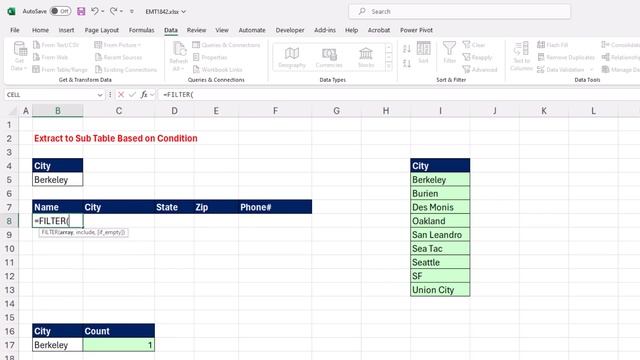Click the Undo arrow icon
Viewport: 640px width, 360px height.
pyautogui.click(x=94, y=11)
